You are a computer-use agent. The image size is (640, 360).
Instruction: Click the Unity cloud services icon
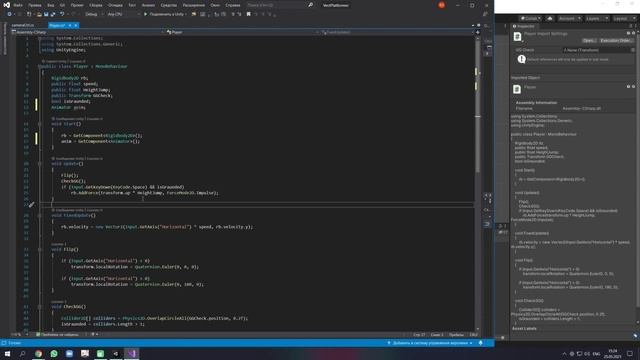pyautogui.click(x=550, y=18)
